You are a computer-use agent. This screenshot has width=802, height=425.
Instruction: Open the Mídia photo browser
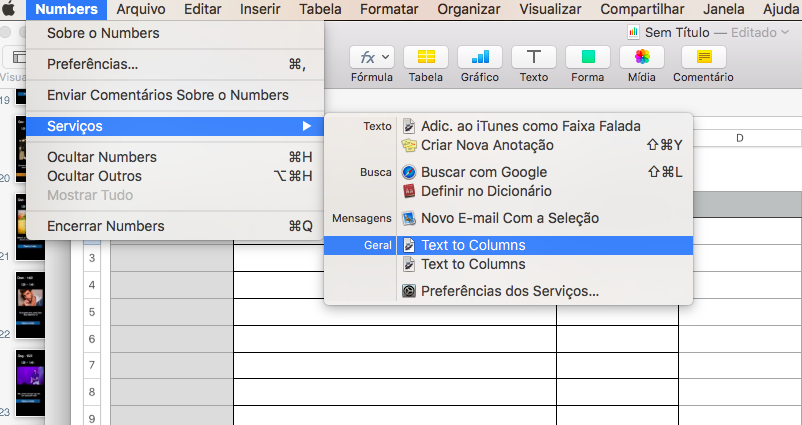pos(642,57)
